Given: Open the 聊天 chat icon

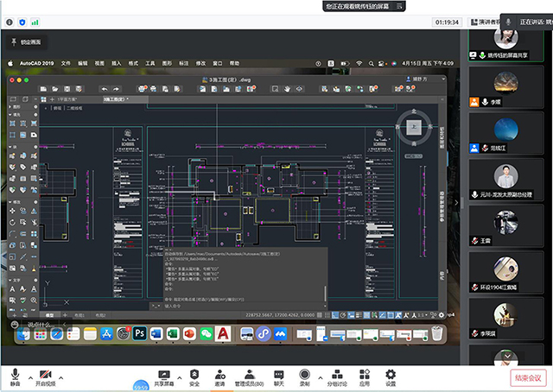Looking at the screenshot, I should pos(279,373).
